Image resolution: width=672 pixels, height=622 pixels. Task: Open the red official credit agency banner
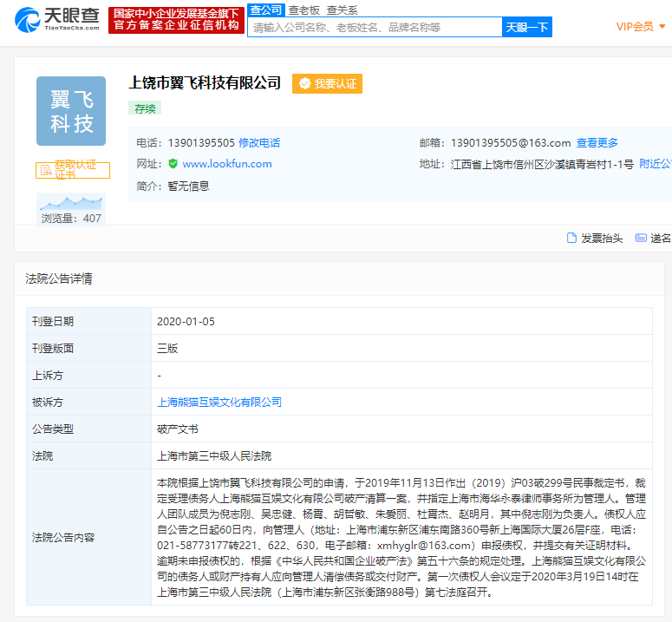[x=176, y=20]
